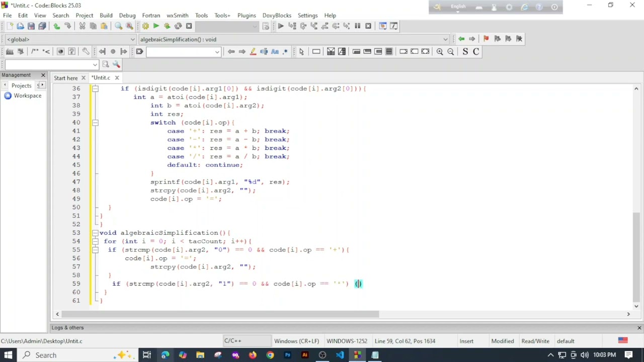Screen dimensions: 644x362
Task: Create a new file with the New icon
Action: click(10, 26)
